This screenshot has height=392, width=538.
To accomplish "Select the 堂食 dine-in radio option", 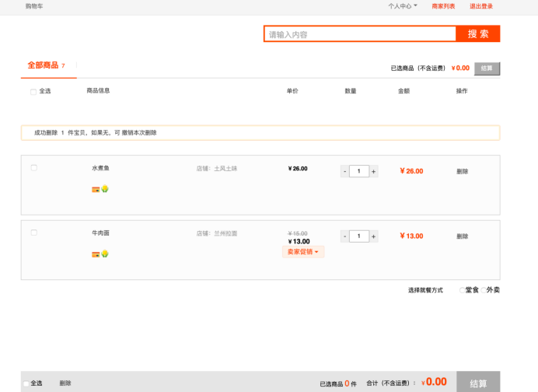I will [462, 290].
